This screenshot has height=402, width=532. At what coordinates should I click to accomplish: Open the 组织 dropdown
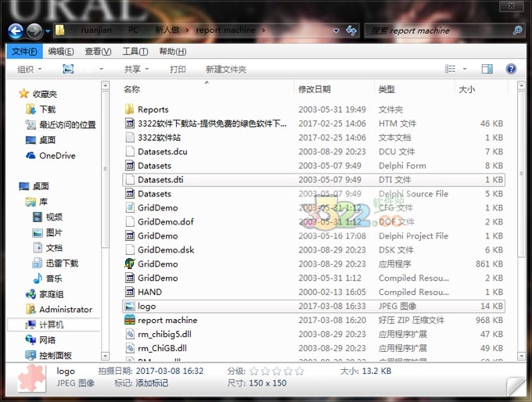coord(30,69)
